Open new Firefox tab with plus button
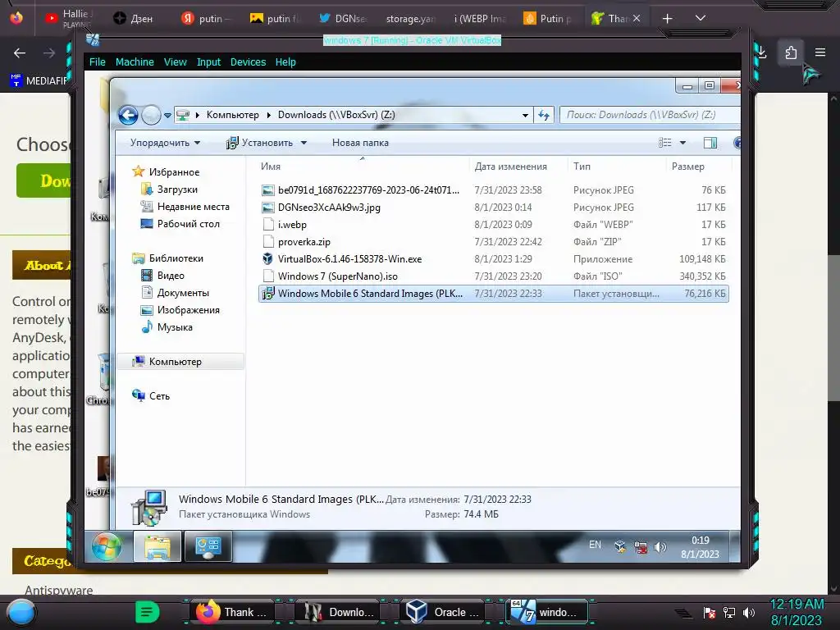The width and height of the screenshot is (840, 630). [667, 19]
